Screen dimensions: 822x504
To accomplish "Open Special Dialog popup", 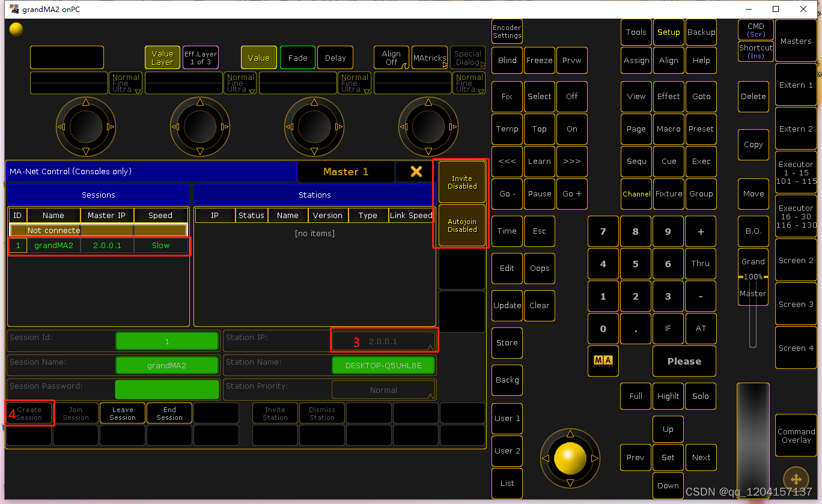I will pyautogui.click(x=467, y=58).
